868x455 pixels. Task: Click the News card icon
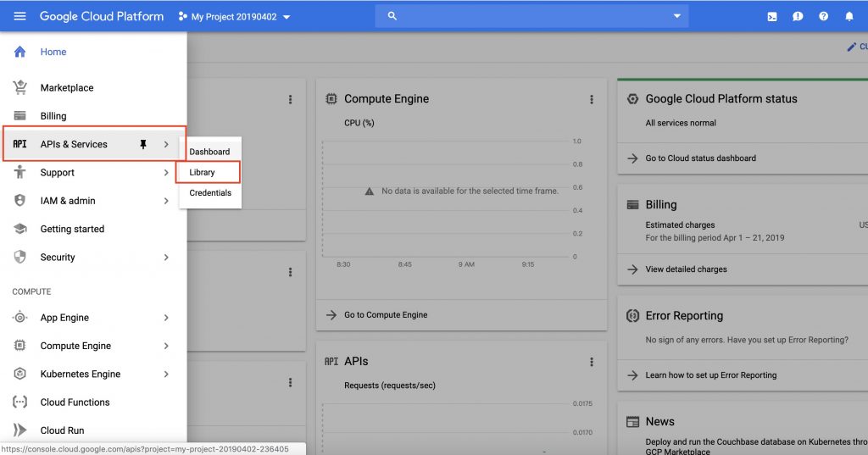click(x=632, y=421)
